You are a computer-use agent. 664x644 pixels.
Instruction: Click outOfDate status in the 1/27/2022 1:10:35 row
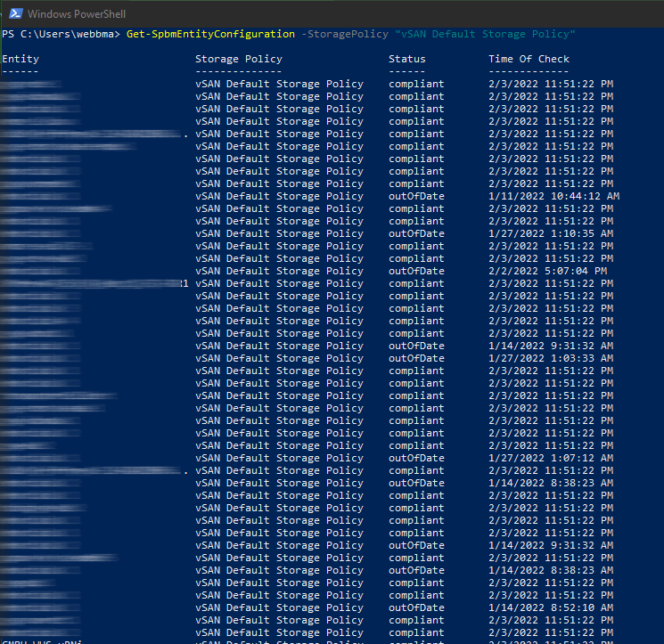[417, 233]
